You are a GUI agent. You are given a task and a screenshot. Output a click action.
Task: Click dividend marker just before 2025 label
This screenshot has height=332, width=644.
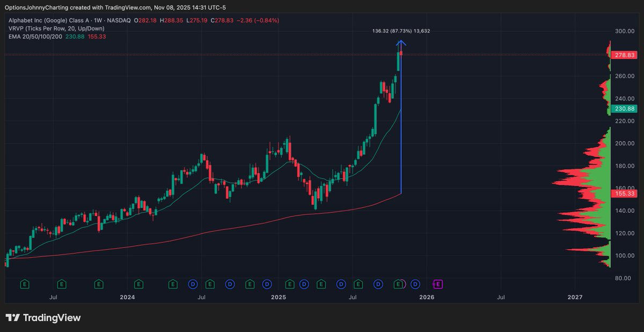click(267, 284)
